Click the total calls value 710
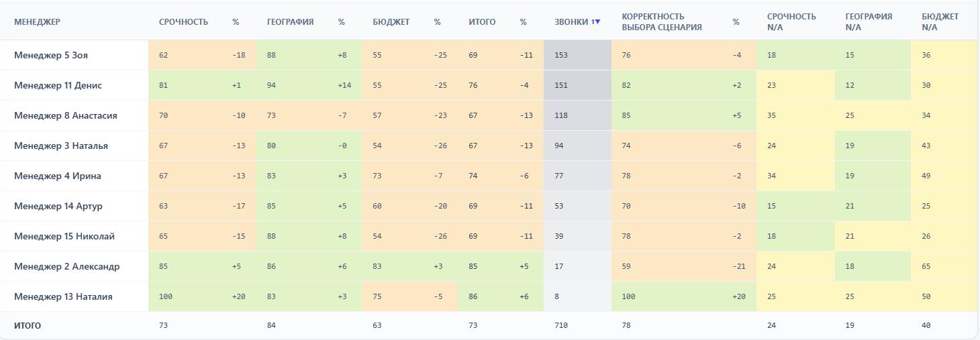Image resolution: width=980 pixels, height=340 pixels. pos(561,325)
